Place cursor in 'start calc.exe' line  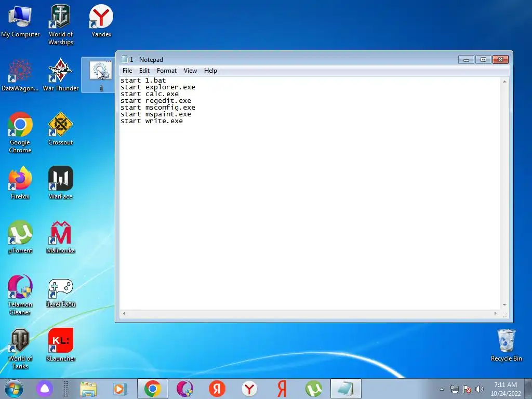click(150, 94)
